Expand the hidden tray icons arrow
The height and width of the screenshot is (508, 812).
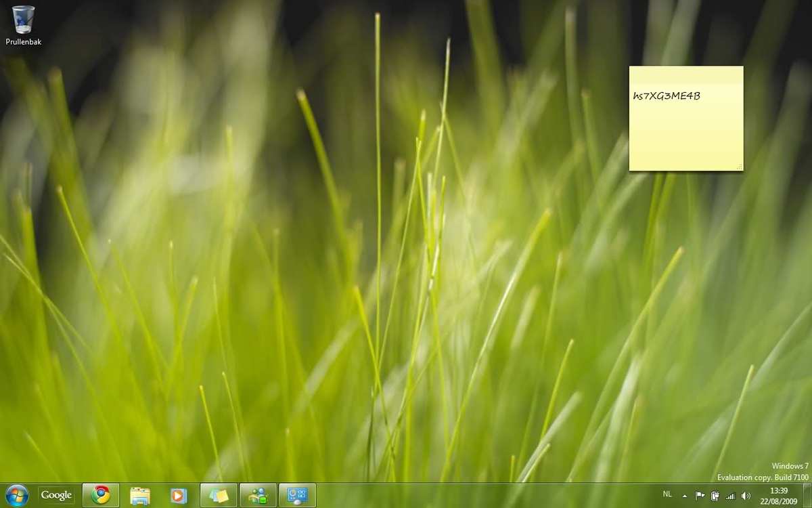(x=685, y=496)
